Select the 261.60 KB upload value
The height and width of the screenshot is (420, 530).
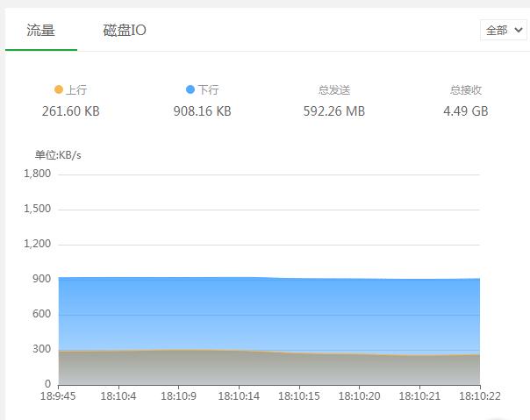tap(71, 111)
